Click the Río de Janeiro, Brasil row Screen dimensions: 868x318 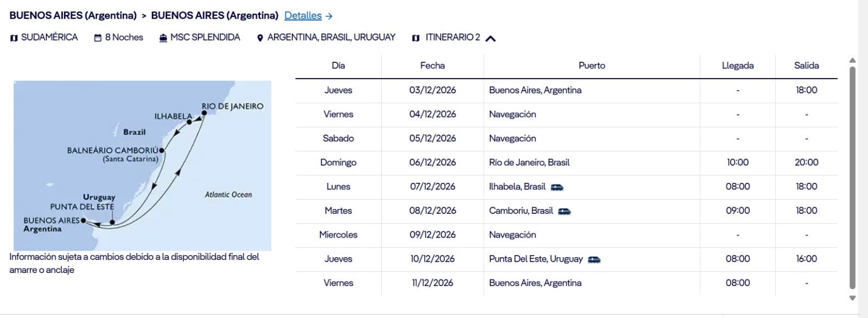coord(529,162)
